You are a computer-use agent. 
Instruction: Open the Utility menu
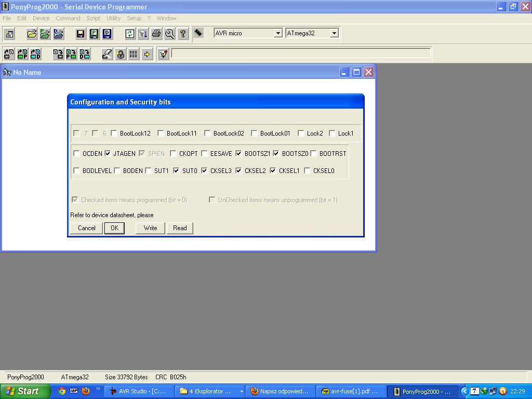pos(114,18)
